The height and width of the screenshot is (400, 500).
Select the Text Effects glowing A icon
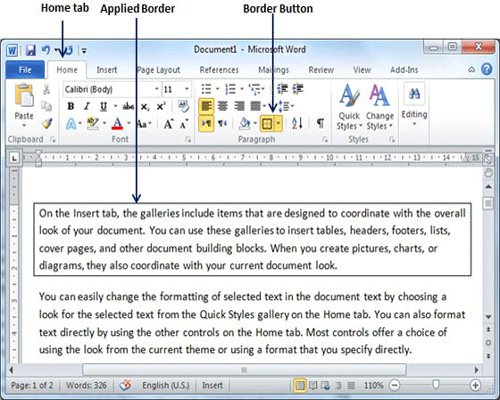point(71,124)
